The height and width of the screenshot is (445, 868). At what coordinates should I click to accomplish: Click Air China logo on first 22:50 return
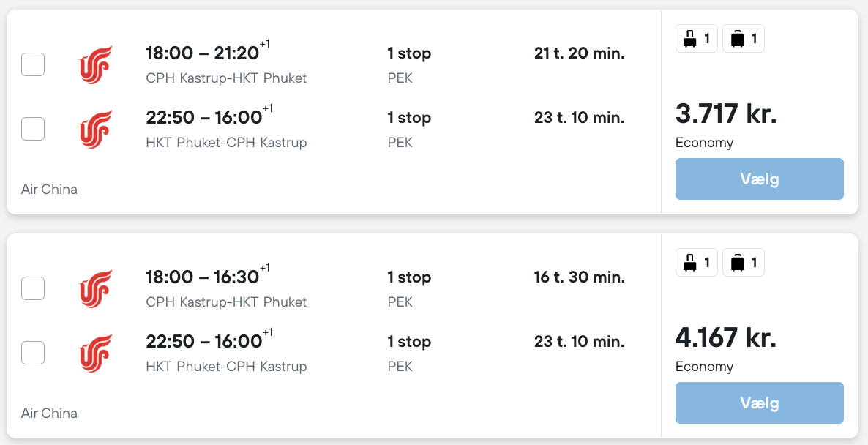tap(96, 129)
